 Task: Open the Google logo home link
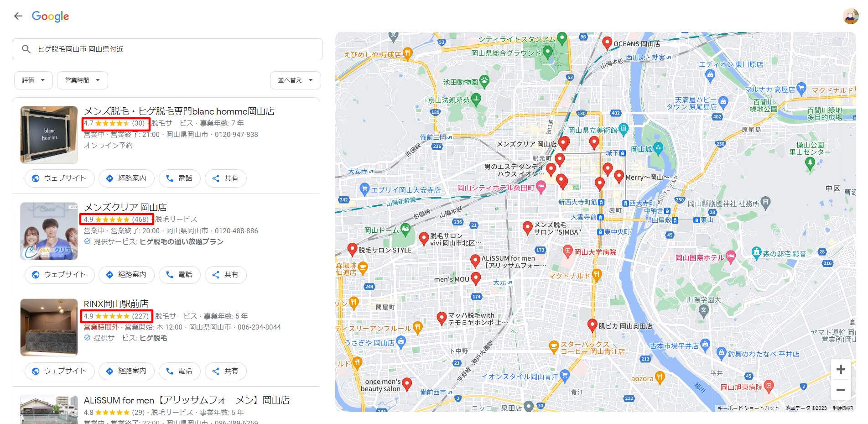[x=50, y=16]
